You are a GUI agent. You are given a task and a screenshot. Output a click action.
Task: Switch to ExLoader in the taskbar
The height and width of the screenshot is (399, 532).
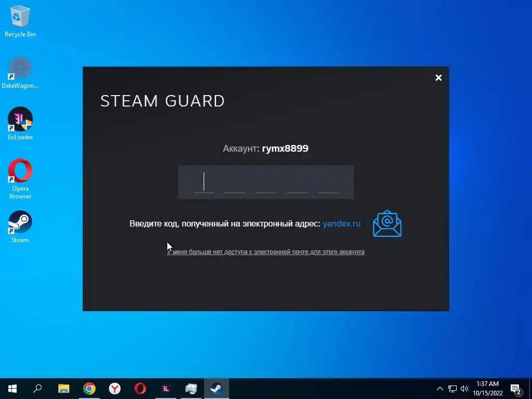pyautogui.click(x=166, y=389)
